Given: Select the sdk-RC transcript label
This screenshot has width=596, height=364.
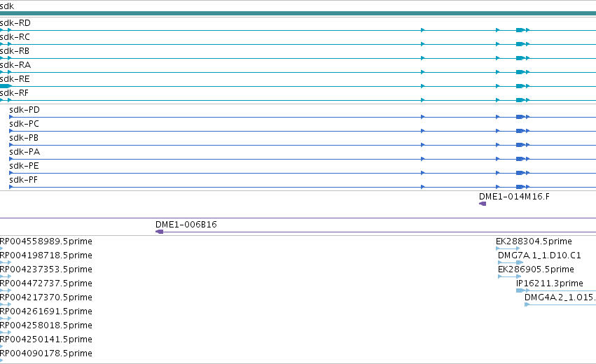Looking at the screenshot, I should 15,37.
